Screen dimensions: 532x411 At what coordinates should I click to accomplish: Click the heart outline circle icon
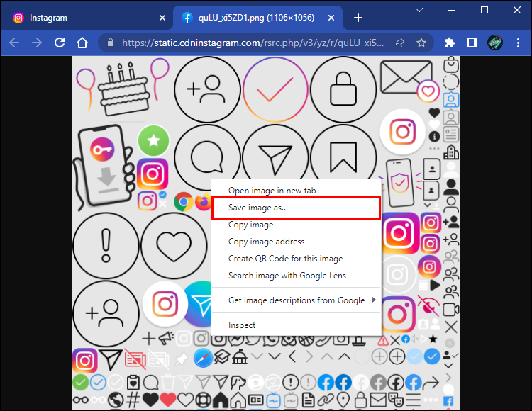pos(174,246)
